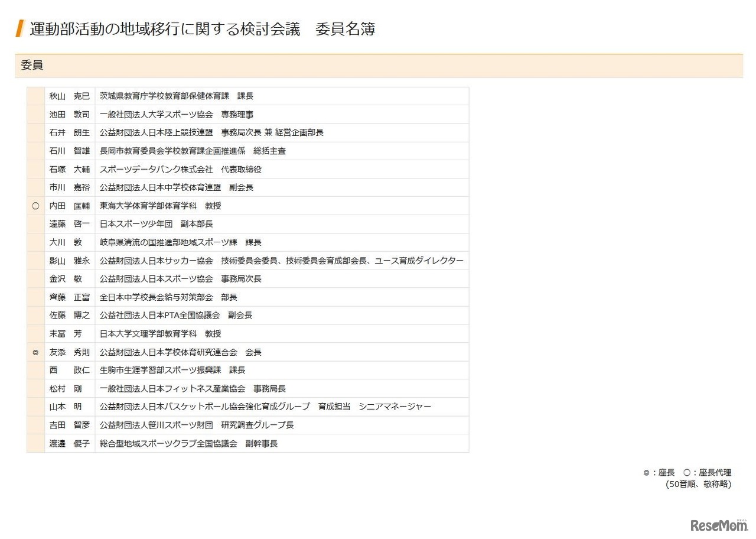This screenshot has width=756, height=539.
Task: Click the name 吉田 智彦
Action: 69,425
